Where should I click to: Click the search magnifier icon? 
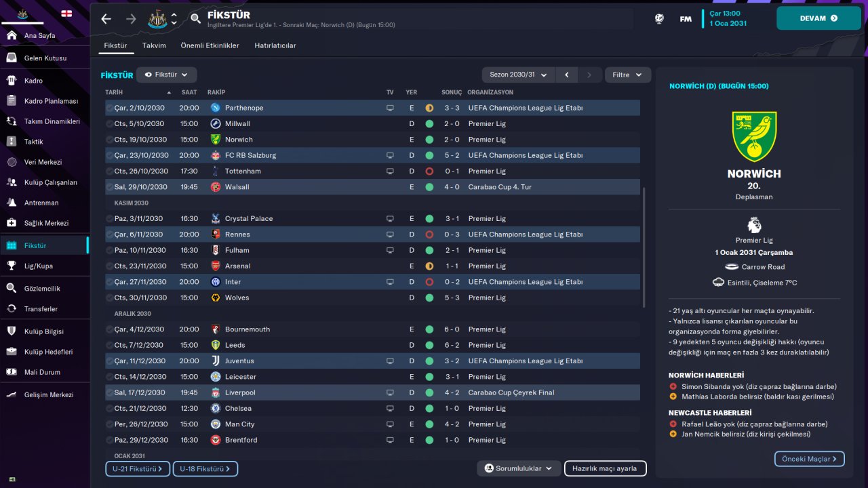196,19
